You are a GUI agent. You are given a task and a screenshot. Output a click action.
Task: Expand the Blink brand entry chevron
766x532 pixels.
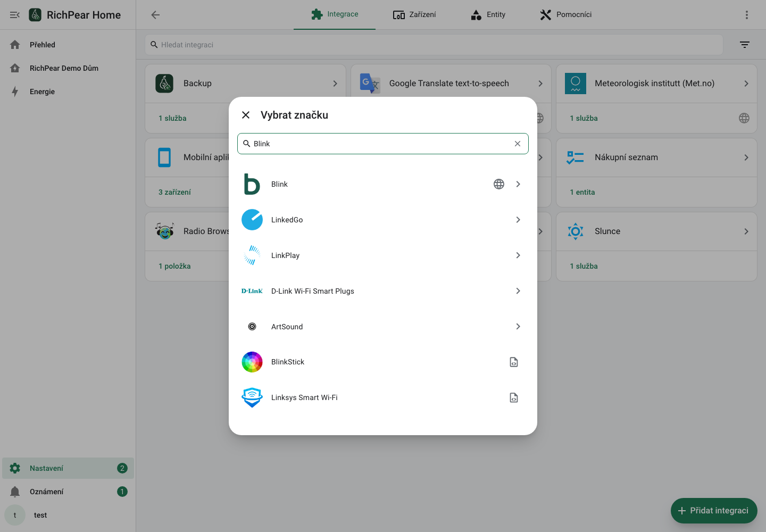click(518, 184)
